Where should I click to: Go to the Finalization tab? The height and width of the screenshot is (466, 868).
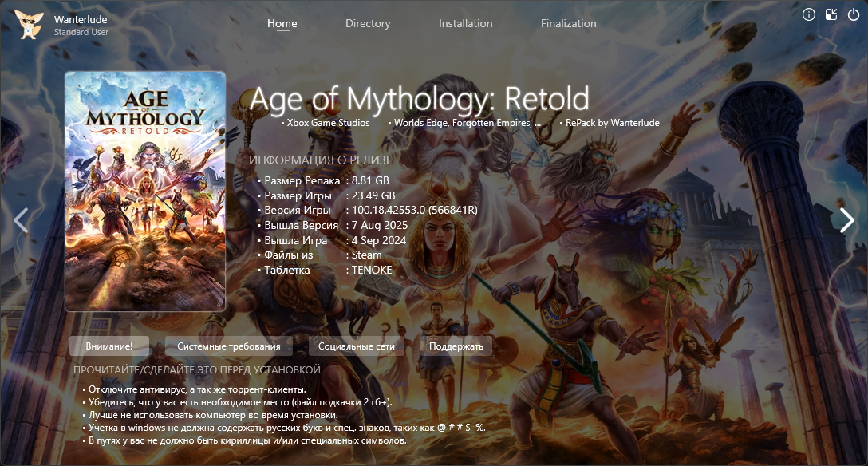(568, 23)
